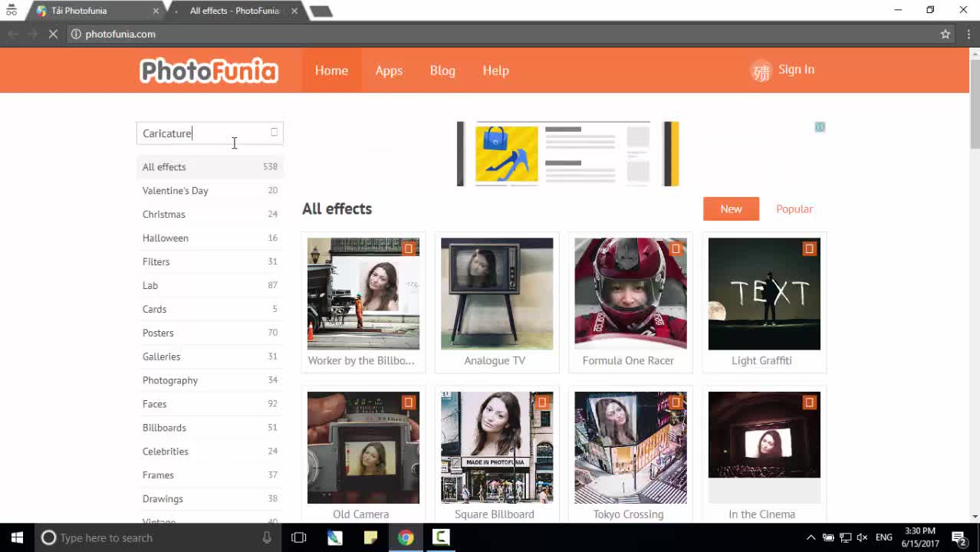Select Filters category
The image size is (980, 552).
[x=210, y=261]
